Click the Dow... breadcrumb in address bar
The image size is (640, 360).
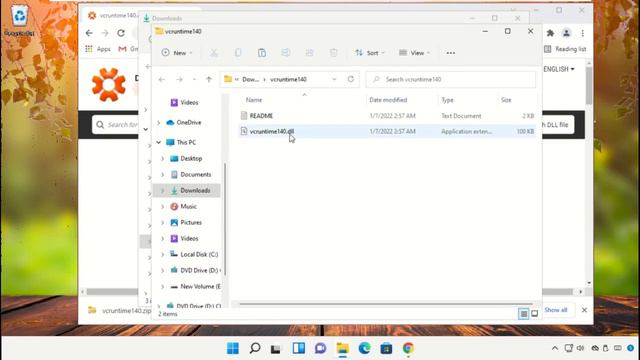250,79
